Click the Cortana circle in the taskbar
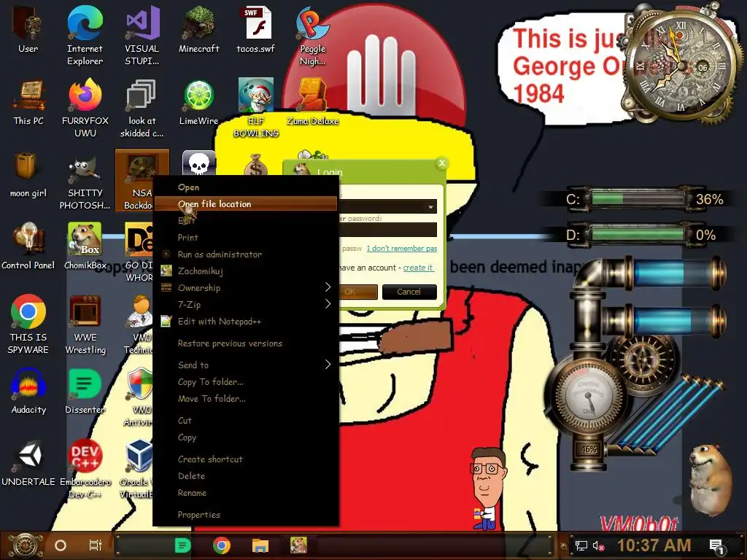Screen dimensions: 747x560 61,545
